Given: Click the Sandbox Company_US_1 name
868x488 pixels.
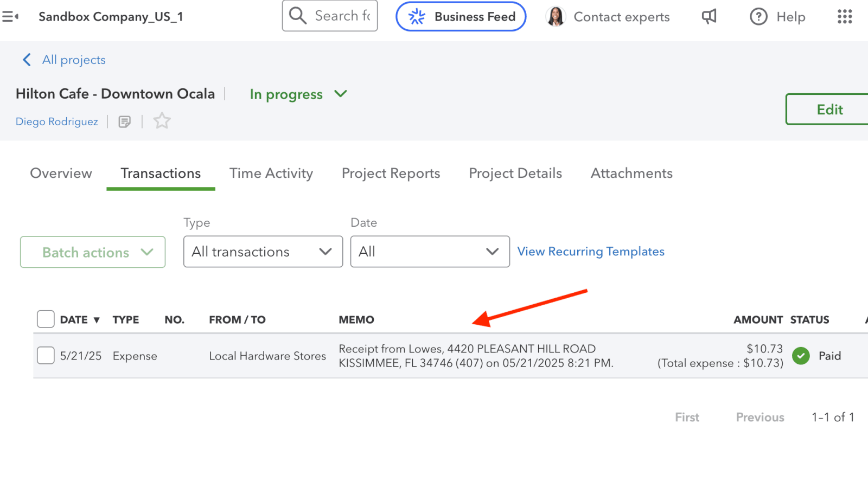Looking at the screenshot, I should [x=111, y=17].
